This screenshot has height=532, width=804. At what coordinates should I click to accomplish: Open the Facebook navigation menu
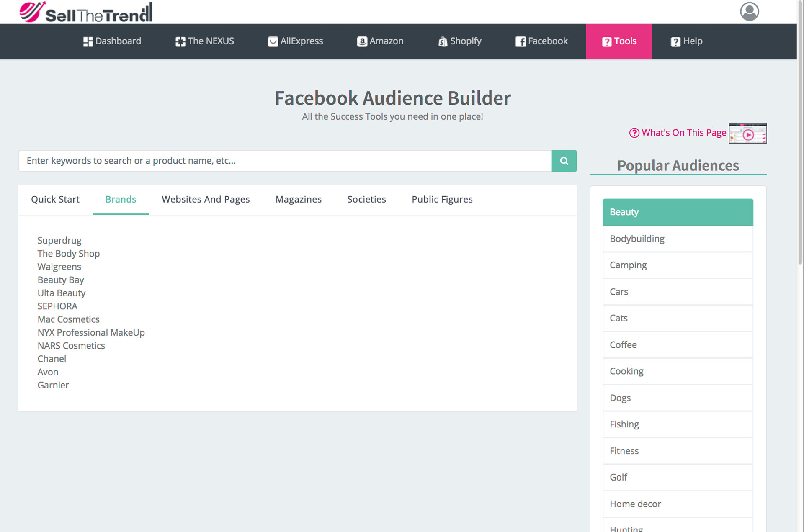(541, 41)
